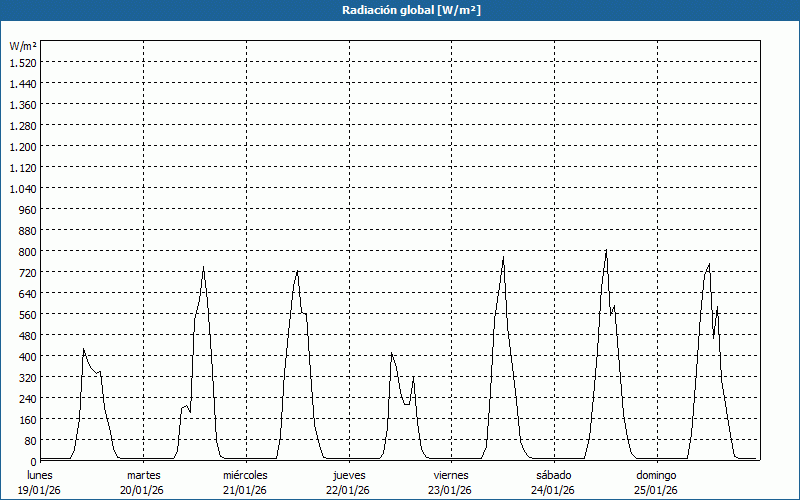Click the 400 y-axis tick label
This screenshot has height=500, width=800.
[26, 356]
